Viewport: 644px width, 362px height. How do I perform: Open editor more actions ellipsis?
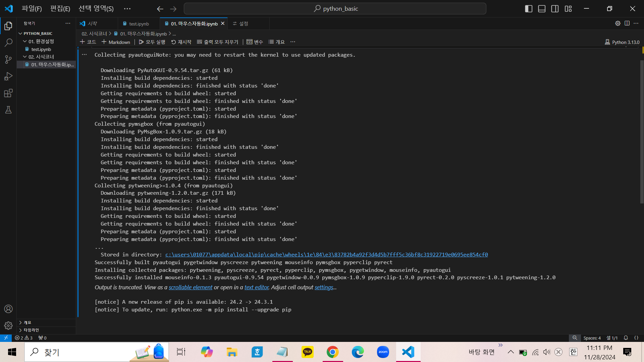click(636, 23)
